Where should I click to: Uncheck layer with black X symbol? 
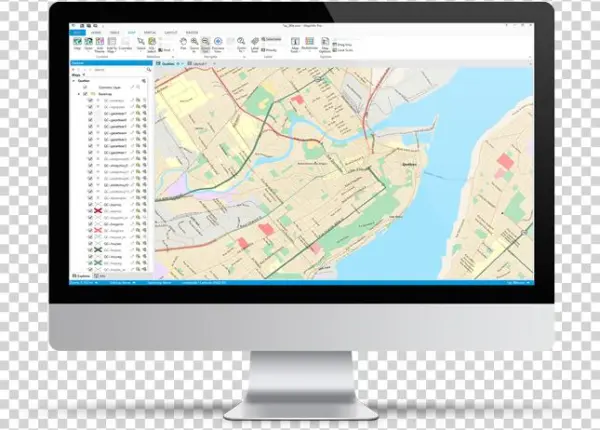point(90,250)
